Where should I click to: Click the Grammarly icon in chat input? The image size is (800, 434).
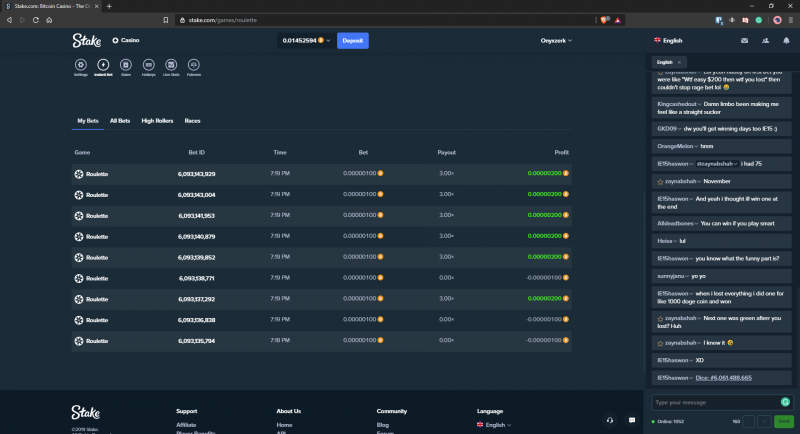point(785,402)
